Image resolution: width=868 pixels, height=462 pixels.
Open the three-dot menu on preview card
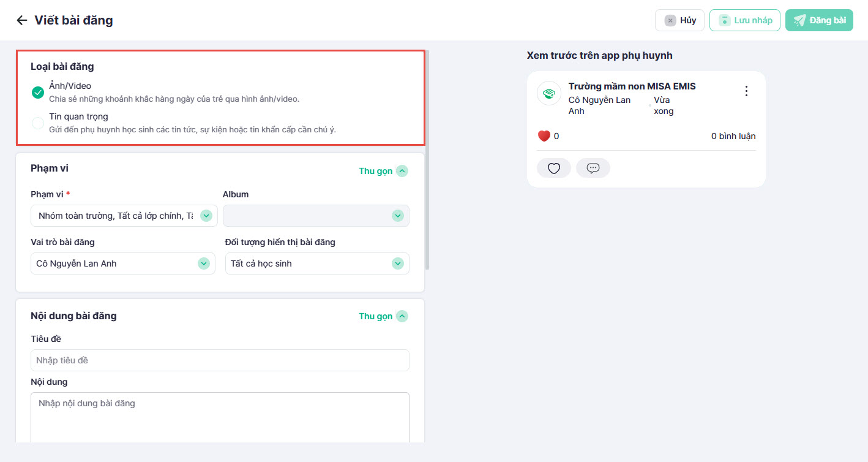pyautogui.click(x=746, y=91)
